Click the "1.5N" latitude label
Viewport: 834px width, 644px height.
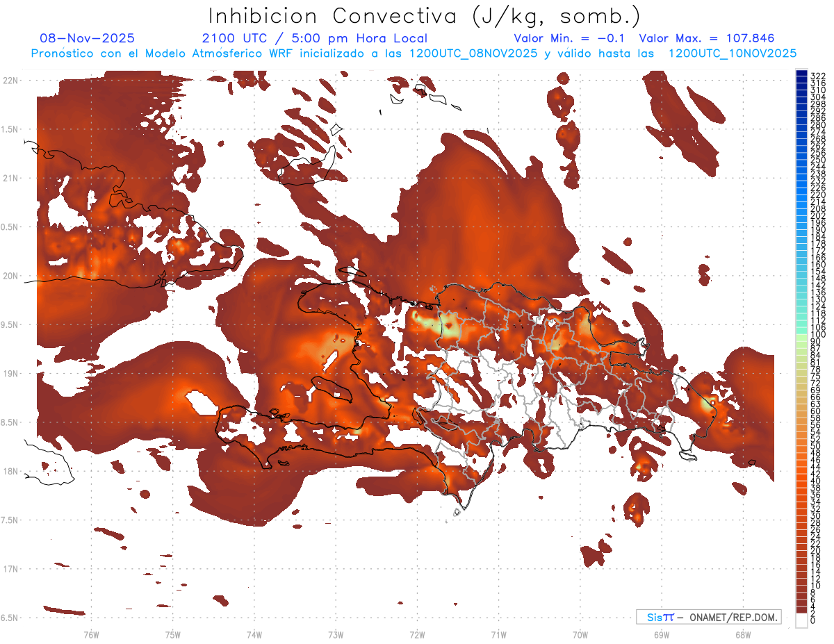pos(11,129)
